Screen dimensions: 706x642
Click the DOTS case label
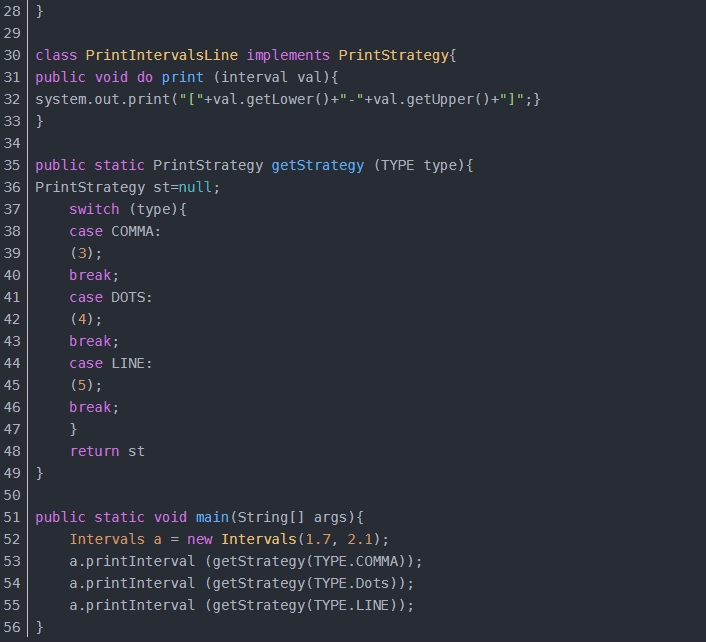[132, 297]
